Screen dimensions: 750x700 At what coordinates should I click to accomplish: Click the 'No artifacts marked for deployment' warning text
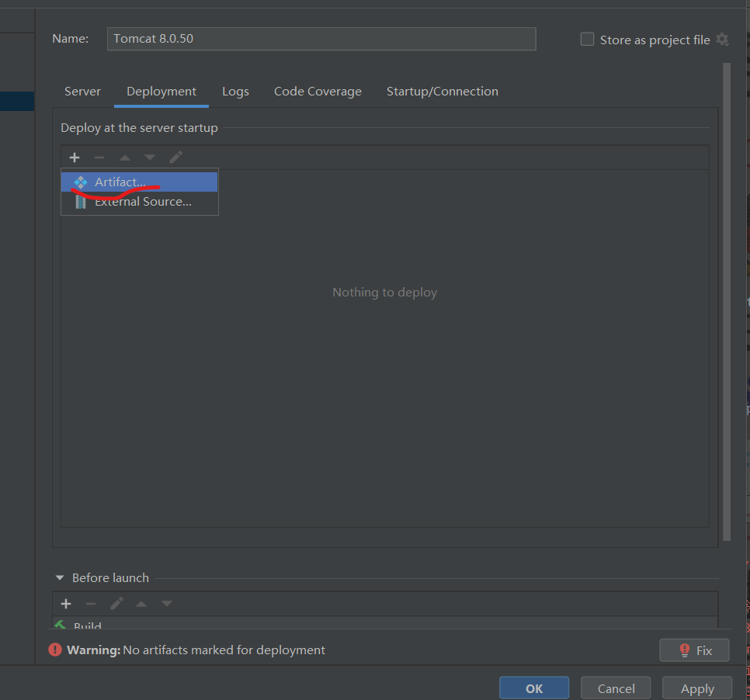(224, 650)
